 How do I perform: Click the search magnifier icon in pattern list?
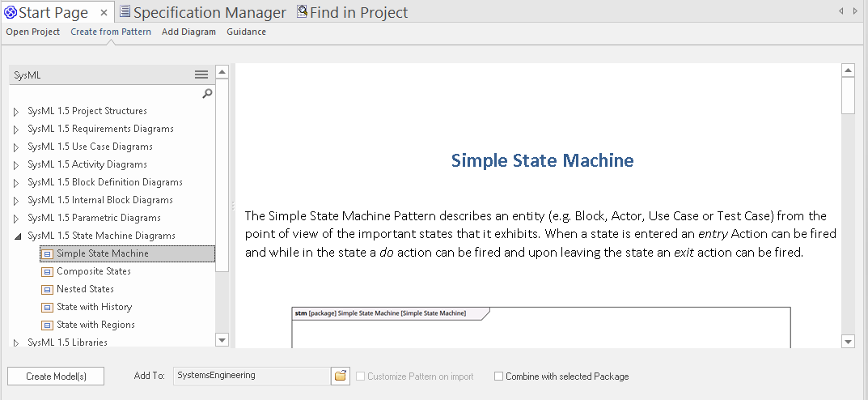point(207,94)
